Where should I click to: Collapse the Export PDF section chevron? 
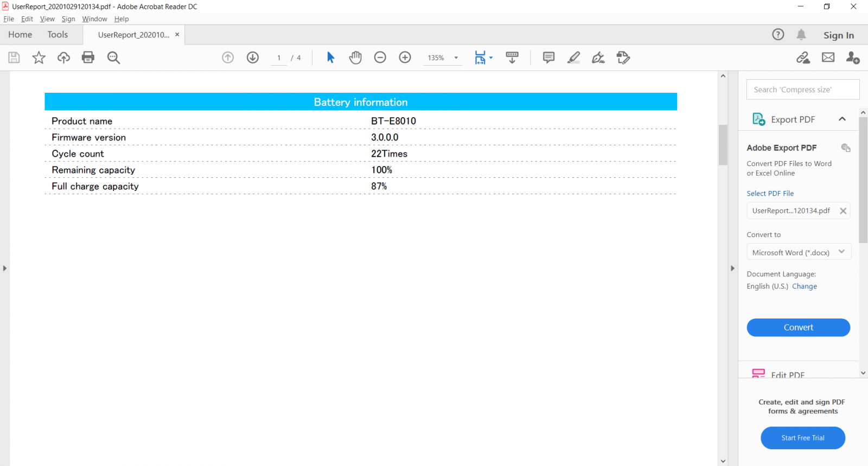[842, 119]
